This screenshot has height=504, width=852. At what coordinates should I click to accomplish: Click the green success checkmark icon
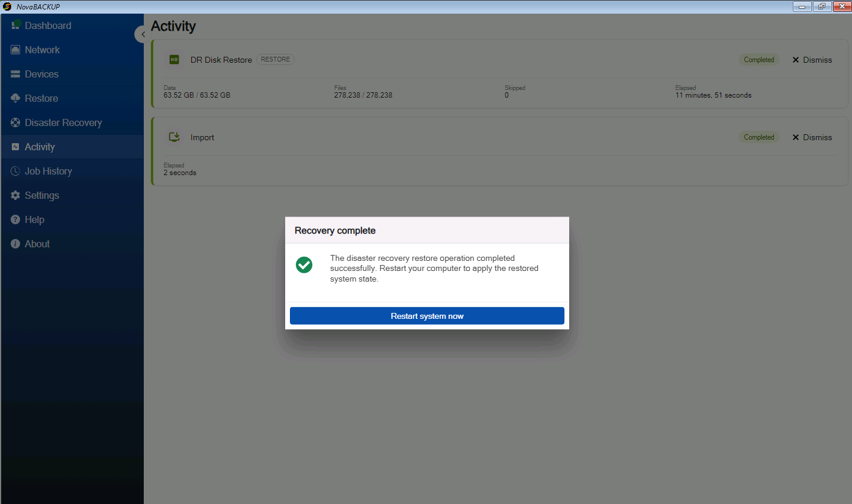click(x=304, y=264)
